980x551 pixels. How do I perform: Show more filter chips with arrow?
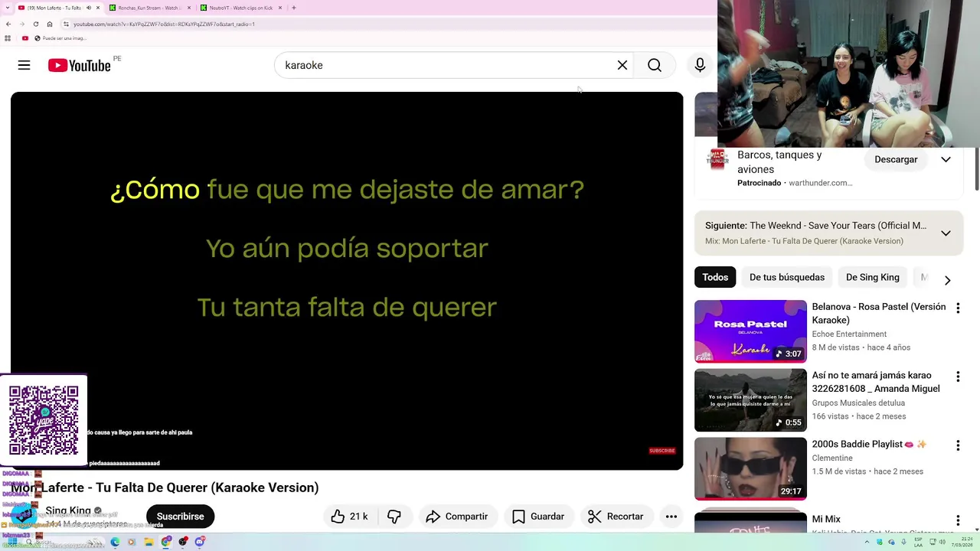[x=947, y=280]
